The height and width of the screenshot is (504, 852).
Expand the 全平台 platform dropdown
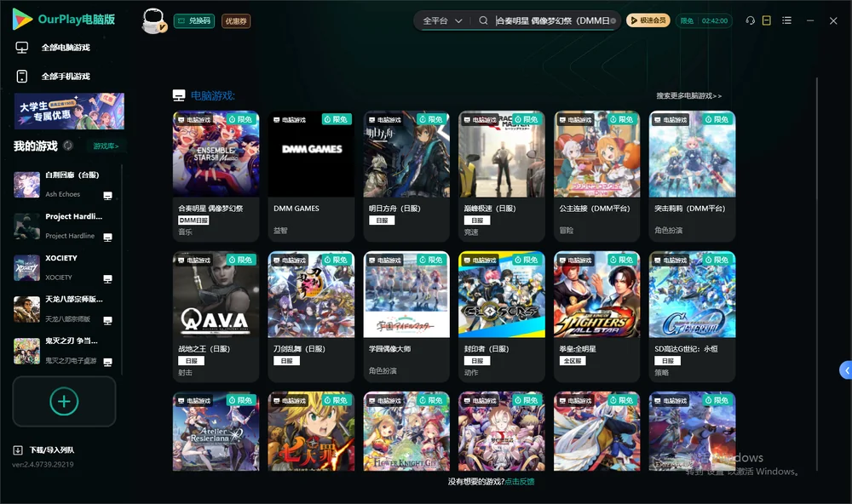coord(442,20)
